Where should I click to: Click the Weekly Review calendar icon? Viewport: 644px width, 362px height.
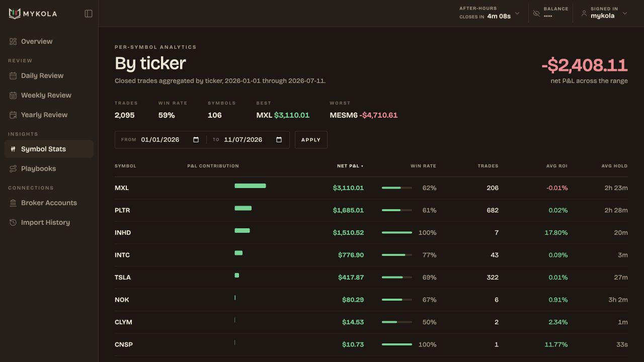pyautogui.click(x=13, y=95)
